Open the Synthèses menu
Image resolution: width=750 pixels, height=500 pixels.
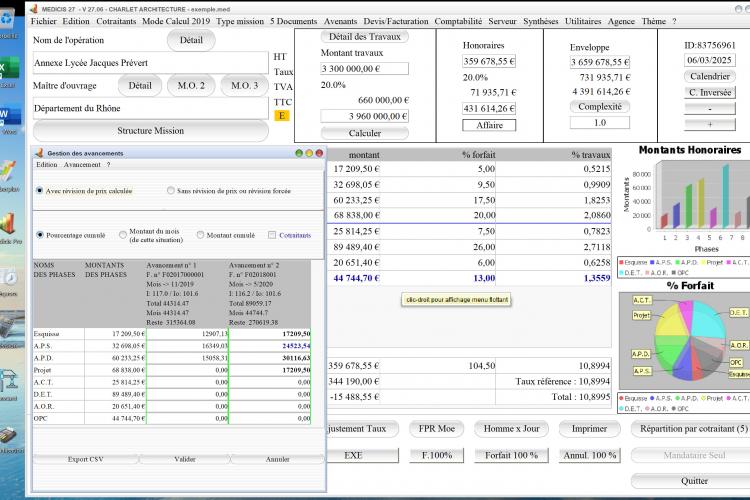point(540,21)
